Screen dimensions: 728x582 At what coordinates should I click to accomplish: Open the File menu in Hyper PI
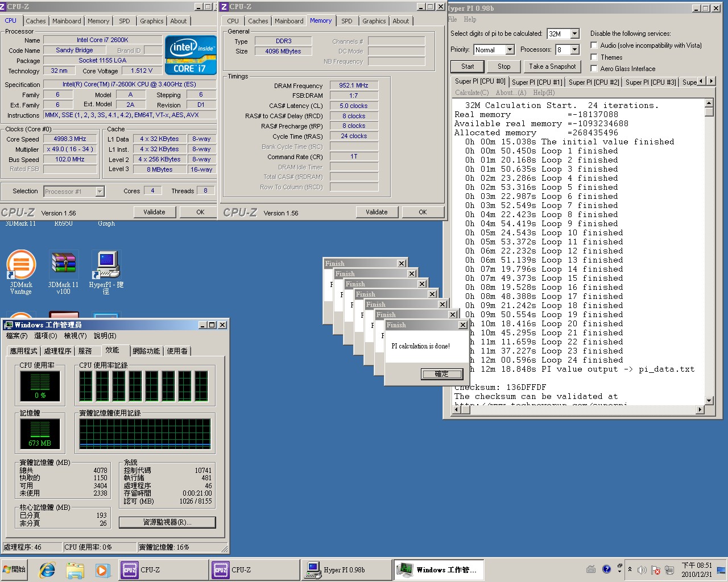[x=452, y=19]
